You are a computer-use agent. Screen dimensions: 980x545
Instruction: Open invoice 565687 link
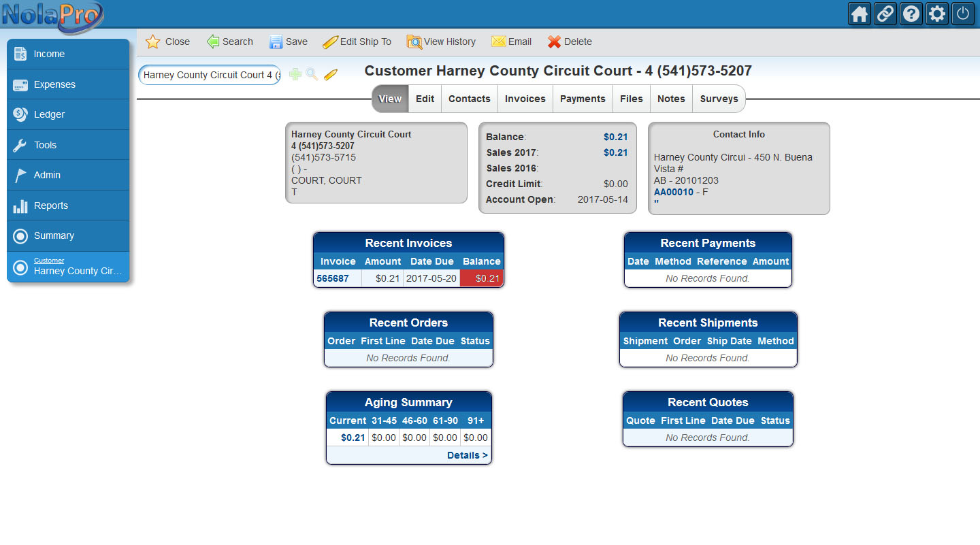(333, 278)
